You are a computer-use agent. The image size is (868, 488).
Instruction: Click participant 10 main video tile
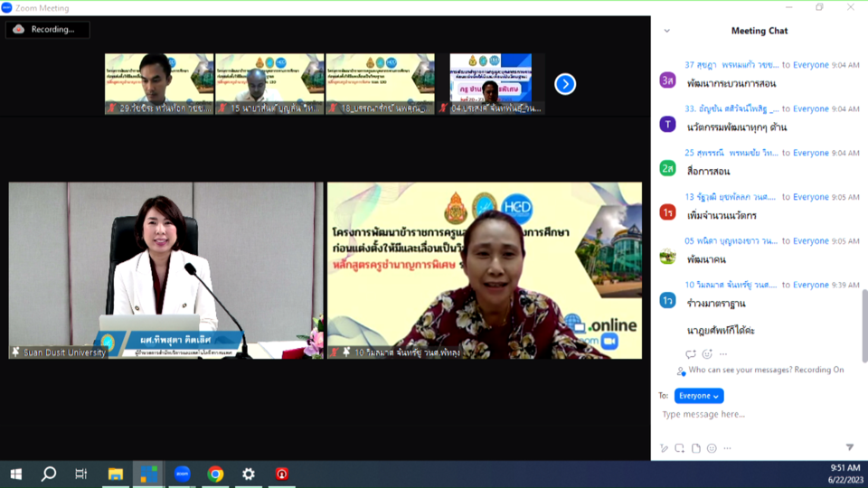click(485, 270)
